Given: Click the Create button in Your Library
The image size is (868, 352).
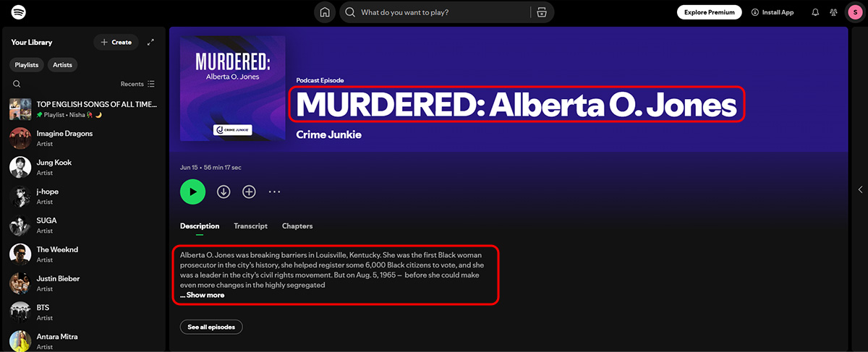Looking at the screenshot, I should point(116,42).
